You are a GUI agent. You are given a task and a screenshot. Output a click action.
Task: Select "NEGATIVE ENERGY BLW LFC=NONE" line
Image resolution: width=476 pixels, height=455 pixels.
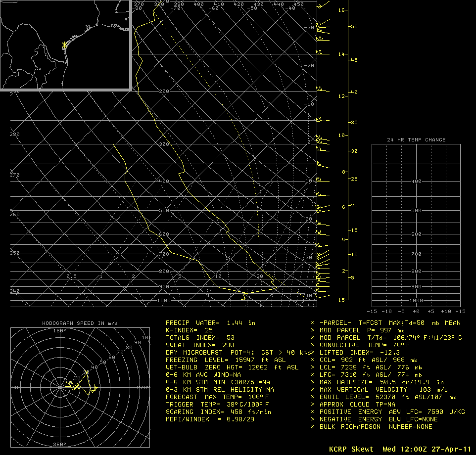[379, 419]
